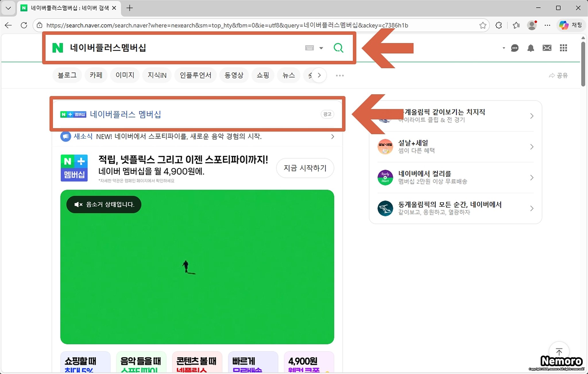The width and height of the screenshot is (588, 374).
Task: Expand the account dropdown arrow near the chat icon
Action: [504, 48]
